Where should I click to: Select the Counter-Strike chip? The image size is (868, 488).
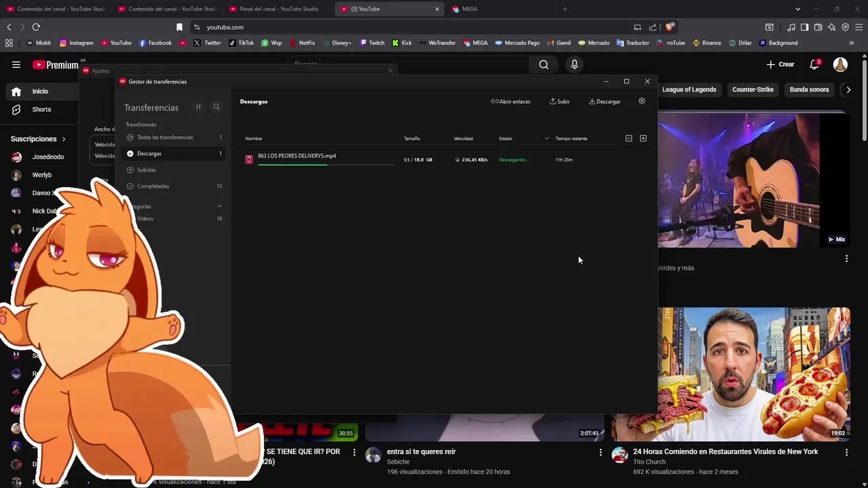tap(753, 89)
